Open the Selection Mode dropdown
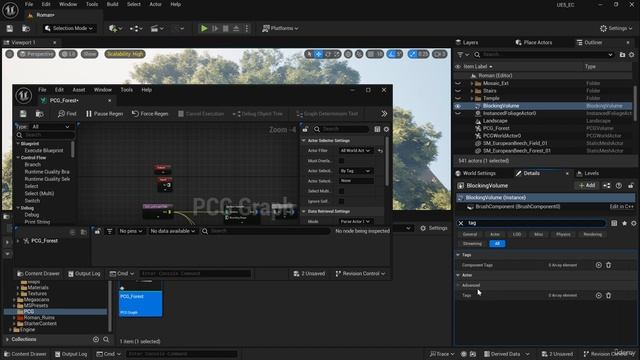640x360 pixels. point(69,28)
